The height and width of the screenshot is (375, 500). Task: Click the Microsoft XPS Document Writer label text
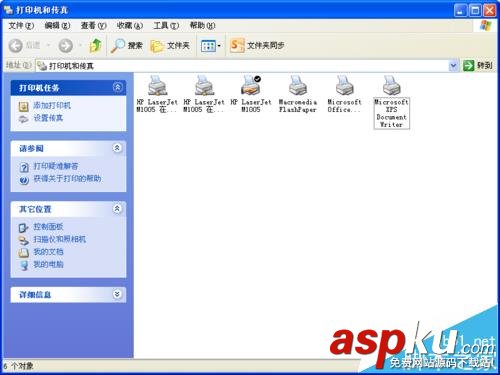click(x=391, y=113)
